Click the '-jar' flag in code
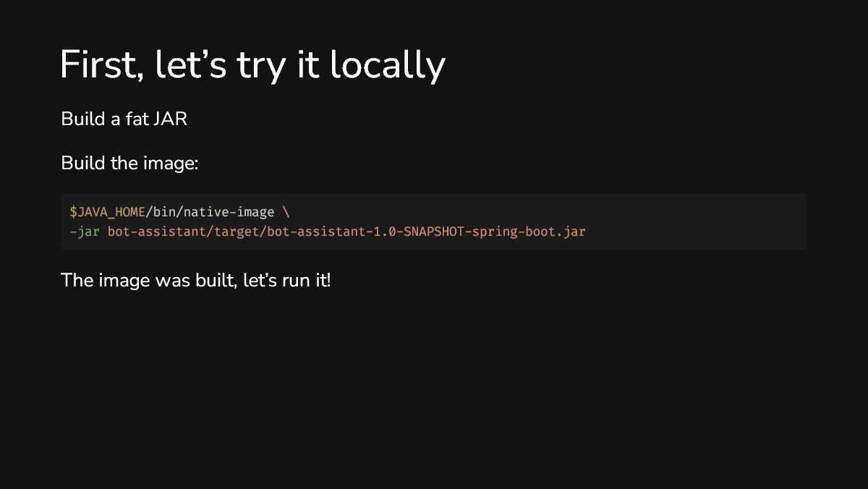The width and height of the screenshot is (868, 489). click(x=85, y=232)
